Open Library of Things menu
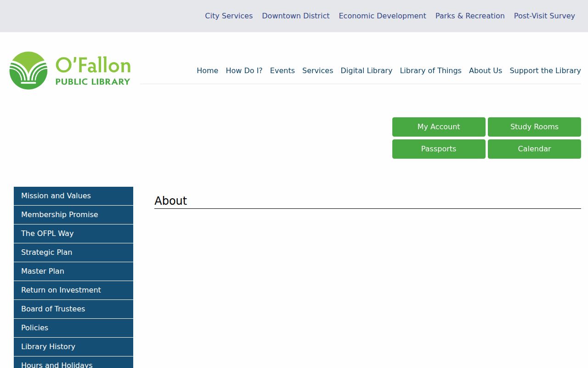The height and width of the screenshot is (368, 588). 430,71
